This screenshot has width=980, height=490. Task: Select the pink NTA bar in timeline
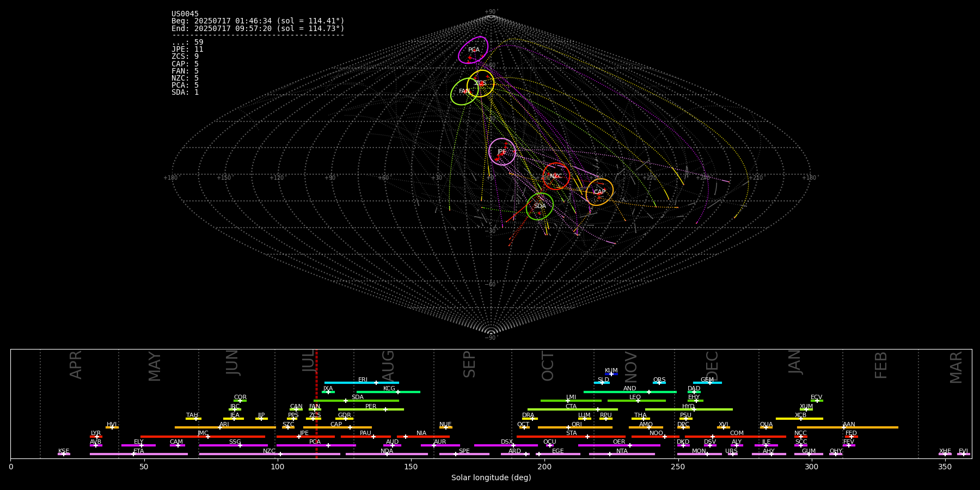[x=622, y=454]
